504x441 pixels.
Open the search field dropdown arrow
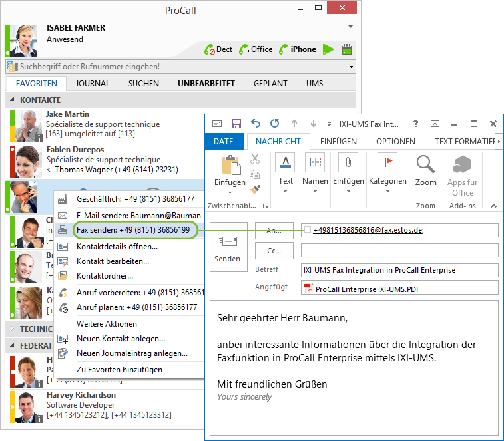pos(352,67)
